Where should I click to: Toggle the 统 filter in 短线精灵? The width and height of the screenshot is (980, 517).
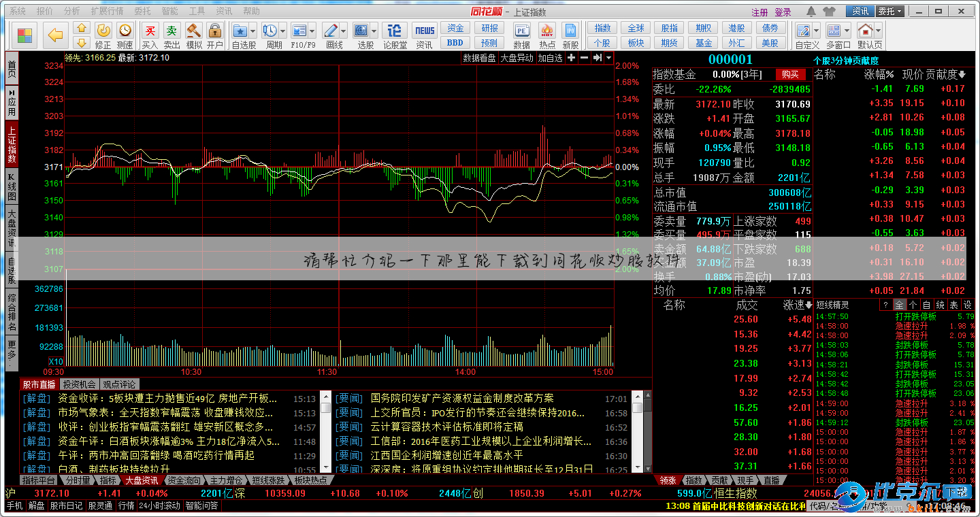coord(940,305)
